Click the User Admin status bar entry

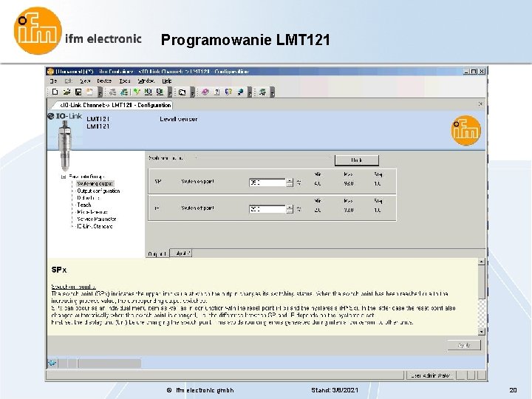(431, 375)
